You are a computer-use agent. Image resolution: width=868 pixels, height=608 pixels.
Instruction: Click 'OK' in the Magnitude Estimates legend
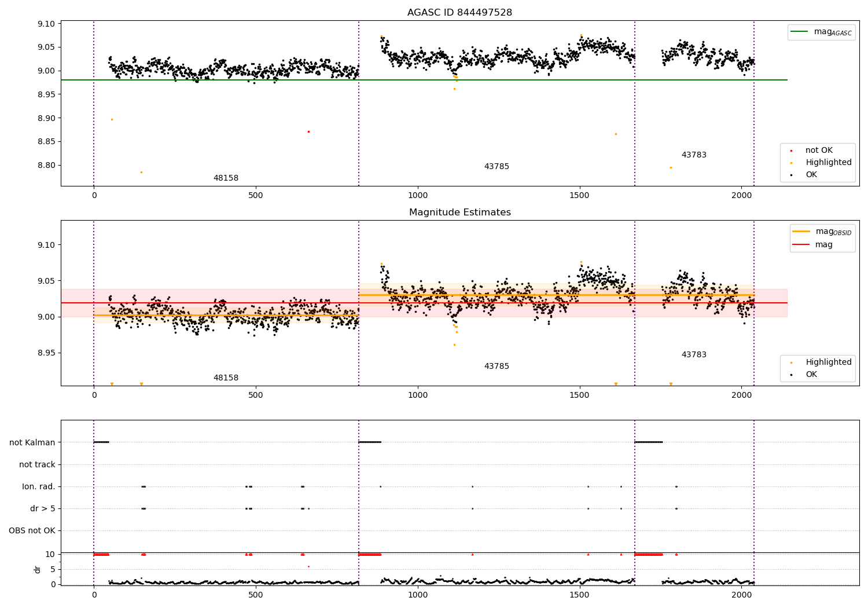click(811, 375)
